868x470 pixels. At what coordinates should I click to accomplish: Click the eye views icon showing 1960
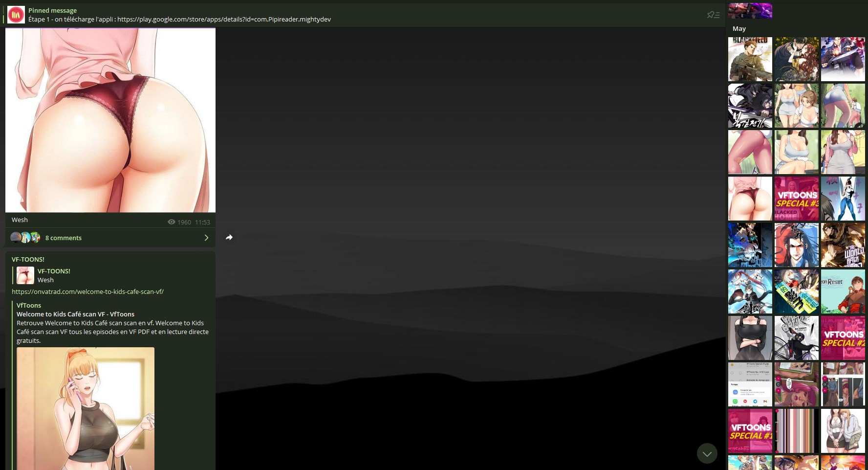coord(172,222)
